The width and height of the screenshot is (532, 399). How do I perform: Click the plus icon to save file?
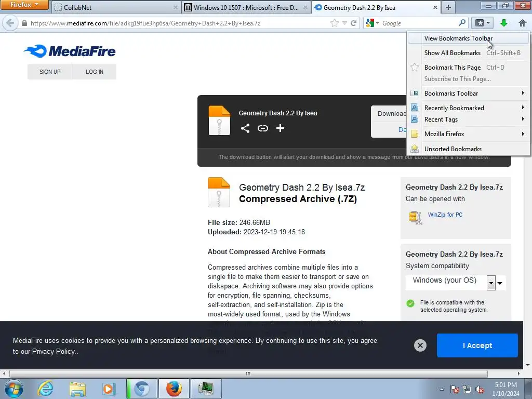[x=280, y=128]
